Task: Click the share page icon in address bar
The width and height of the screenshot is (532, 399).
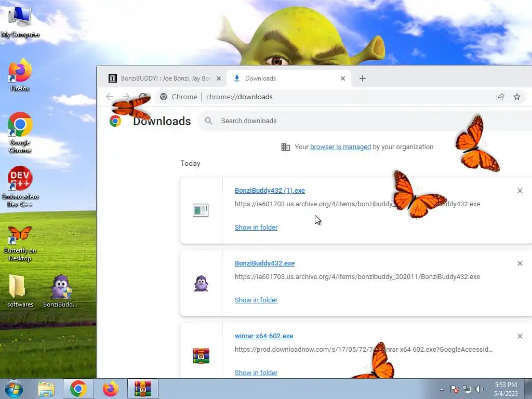Action: tap(500, 97)
